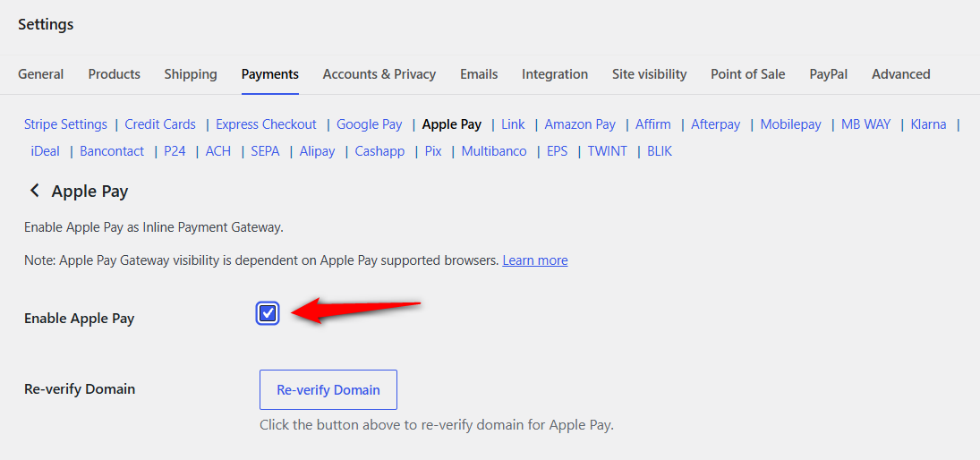
Task: Open iDeal payment settings
Action: [x=45, y=151]
